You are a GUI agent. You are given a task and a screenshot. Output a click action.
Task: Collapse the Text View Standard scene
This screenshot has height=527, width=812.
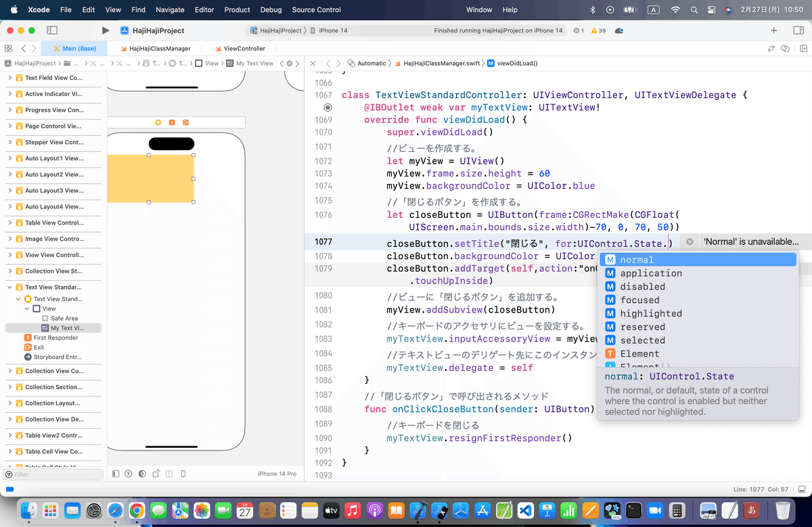pos(10,288)
